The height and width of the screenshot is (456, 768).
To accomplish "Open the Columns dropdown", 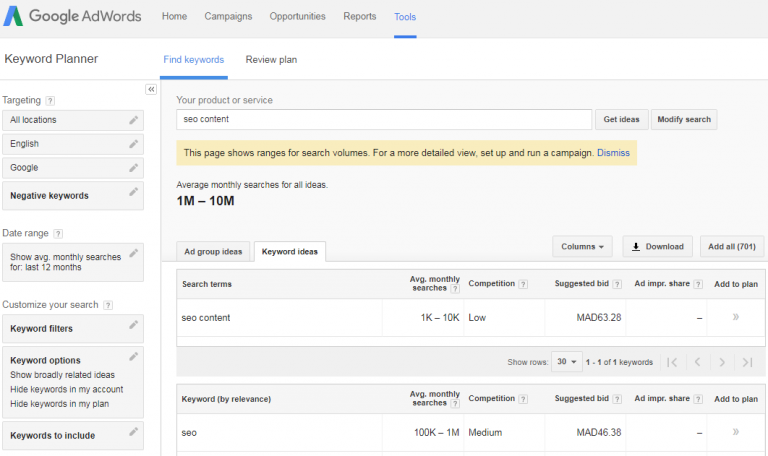I will click(583, 246).
